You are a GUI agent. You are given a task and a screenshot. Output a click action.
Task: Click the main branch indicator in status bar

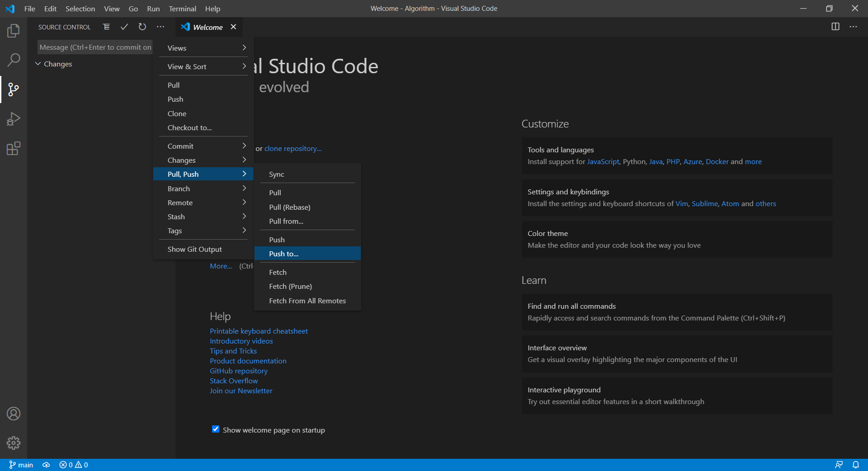21,465
